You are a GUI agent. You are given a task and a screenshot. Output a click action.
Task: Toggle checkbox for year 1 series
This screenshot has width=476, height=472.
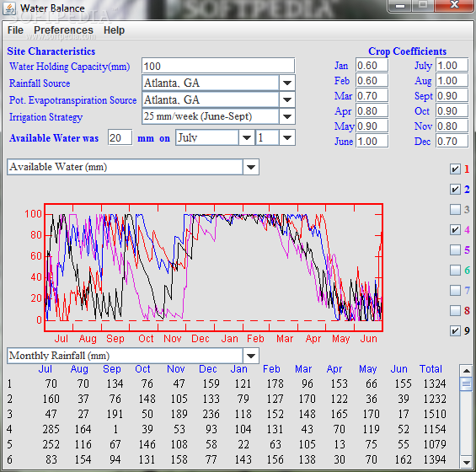click(x=455, y=169)
